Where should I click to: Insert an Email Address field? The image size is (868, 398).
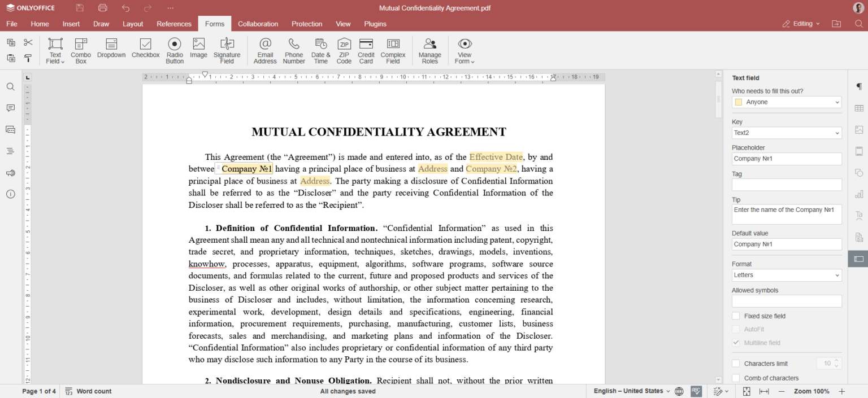[264, 50]
